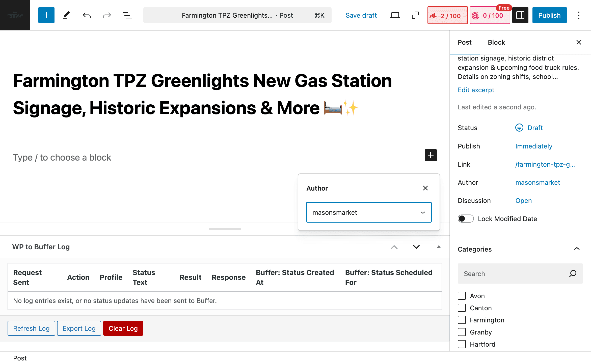The width and height of the screenshot is (591, 364).
Task: Click Refresh Log button
Action: pos(31,328)
